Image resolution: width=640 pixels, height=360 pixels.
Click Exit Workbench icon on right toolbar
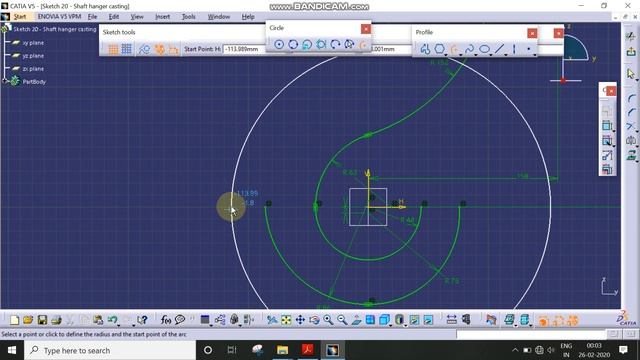point(631,52)
